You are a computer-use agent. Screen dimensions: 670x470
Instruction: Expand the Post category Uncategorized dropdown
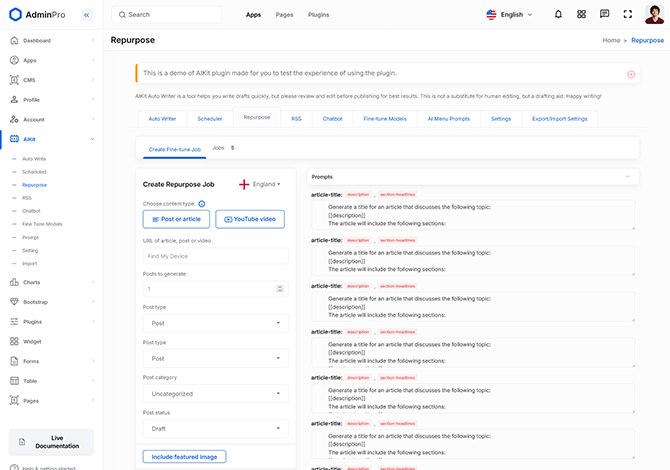(215, 393)
